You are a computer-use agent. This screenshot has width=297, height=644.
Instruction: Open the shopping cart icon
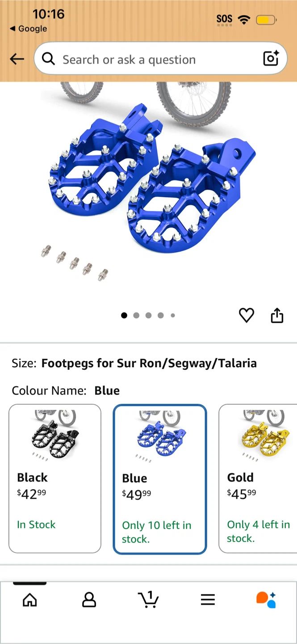coord(148,599)
